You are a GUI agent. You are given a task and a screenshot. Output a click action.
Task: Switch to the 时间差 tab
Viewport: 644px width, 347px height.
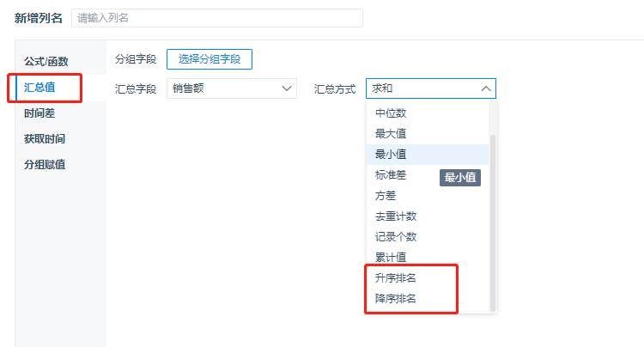click(39, 113)
